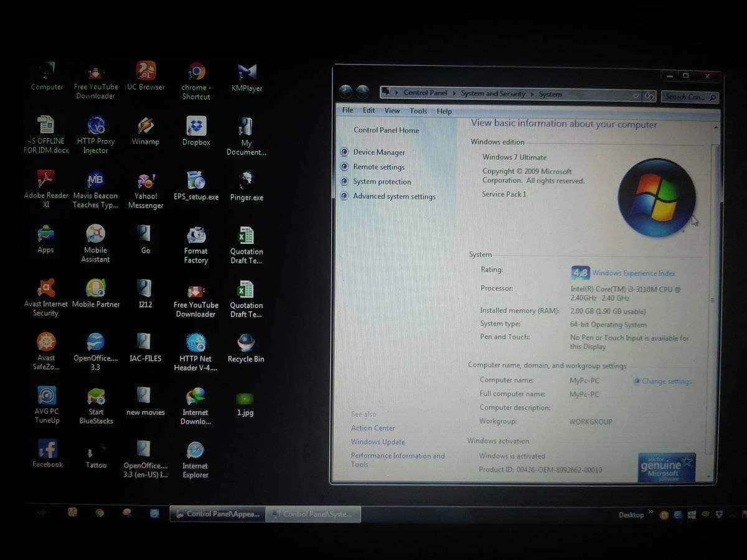747x560 pixels.
Task: Select the Pinger.exe desktop icon
Action: point(247,186)
